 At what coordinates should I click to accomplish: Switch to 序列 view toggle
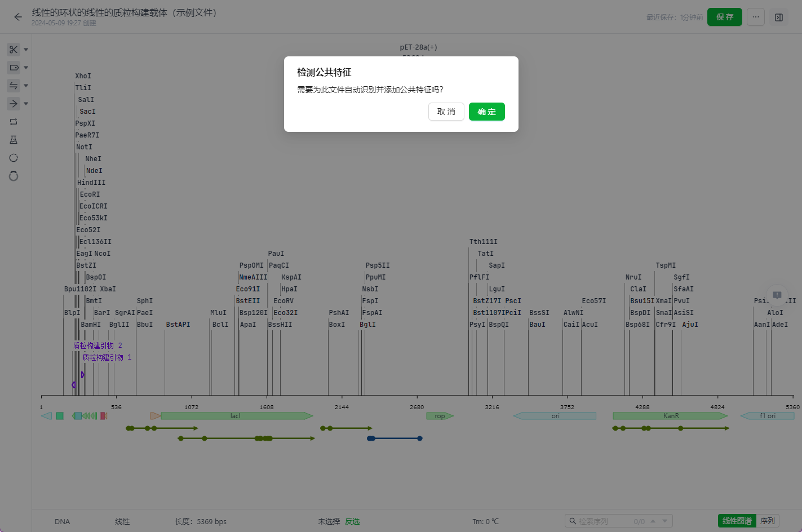[x=768, y=521]
